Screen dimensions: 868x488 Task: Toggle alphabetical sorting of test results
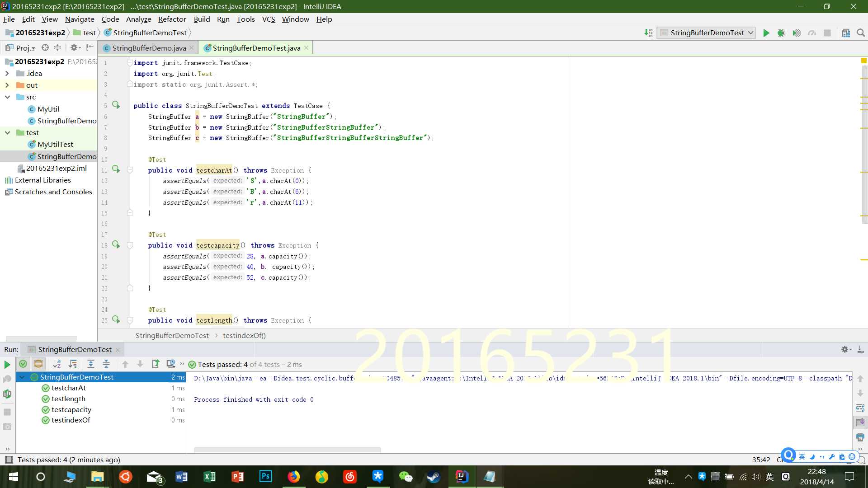[x=57, y=364]
